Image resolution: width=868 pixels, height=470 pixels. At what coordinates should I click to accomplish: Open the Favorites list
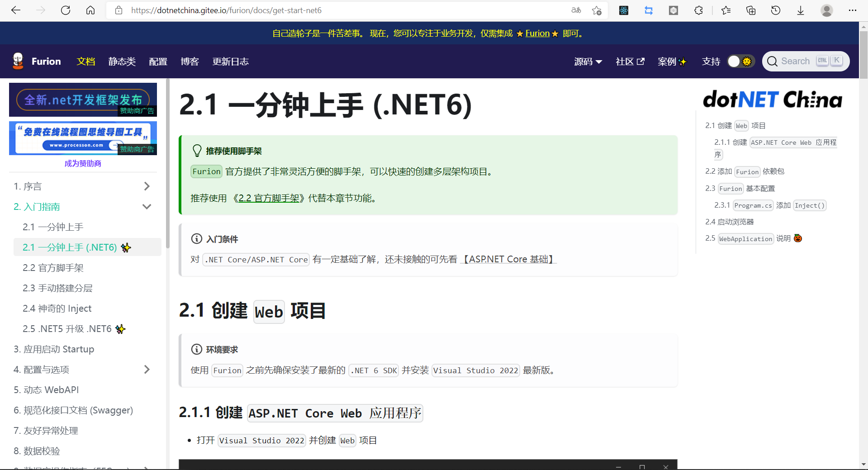(726, 10)
